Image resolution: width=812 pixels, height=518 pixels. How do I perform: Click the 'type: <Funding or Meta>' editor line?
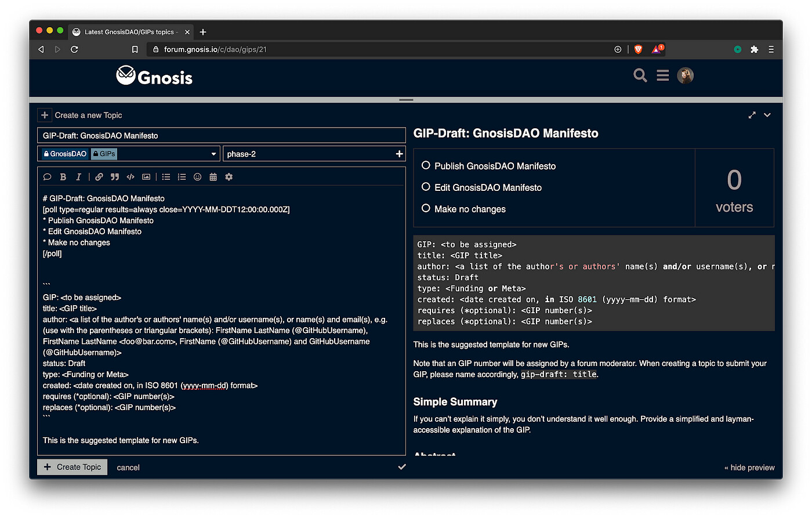click(x=86, y=375)
